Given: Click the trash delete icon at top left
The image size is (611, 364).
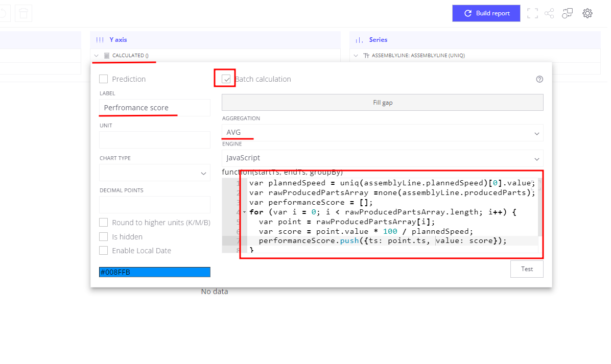Looking at the screenshot, I should click(x=24, y=13).
